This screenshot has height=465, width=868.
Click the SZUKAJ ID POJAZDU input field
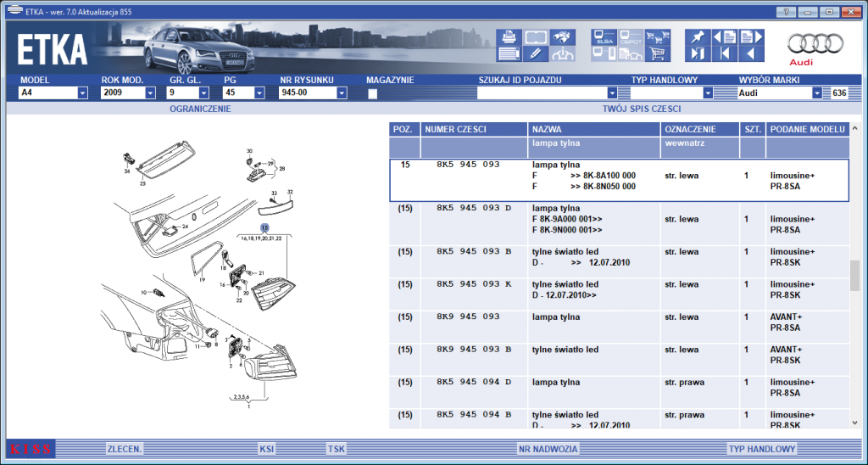[547, 92]
